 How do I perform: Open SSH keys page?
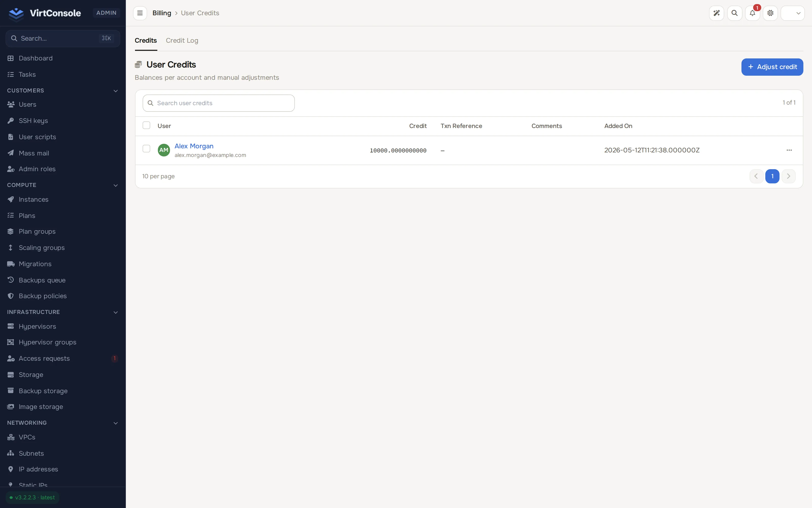(63, 121)
